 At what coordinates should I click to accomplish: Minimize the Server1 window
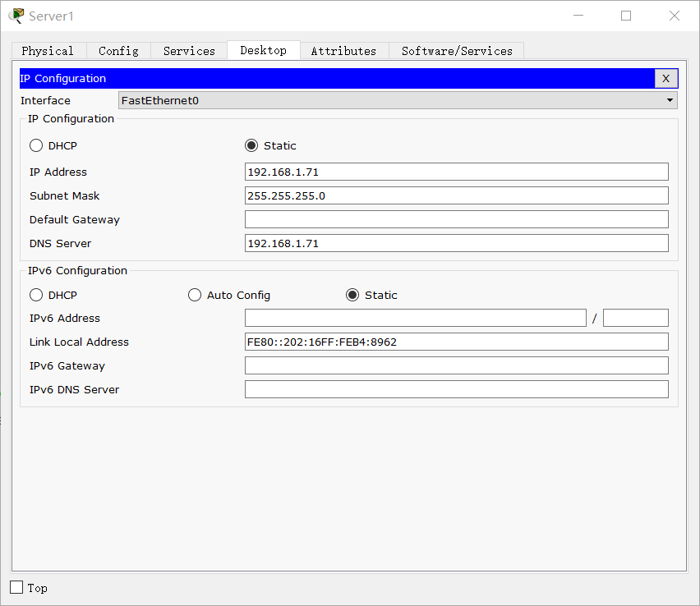pos(578,16)
